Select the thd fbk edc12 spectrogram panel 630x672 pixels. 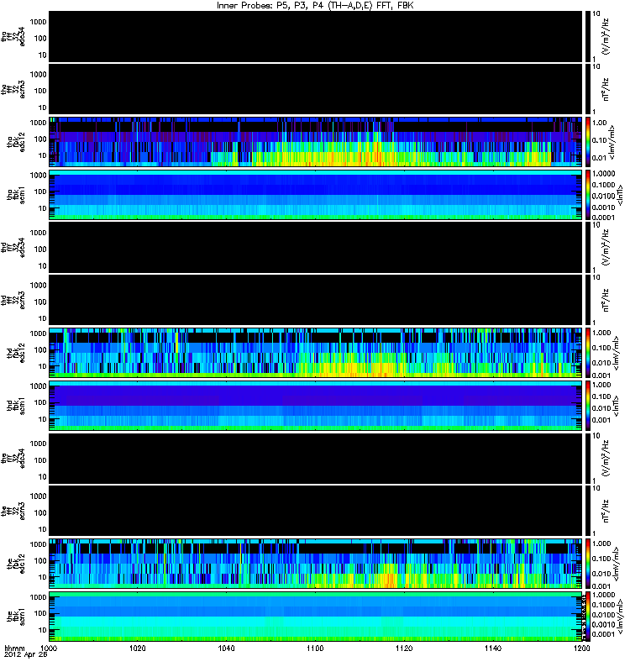click(316, 353)
